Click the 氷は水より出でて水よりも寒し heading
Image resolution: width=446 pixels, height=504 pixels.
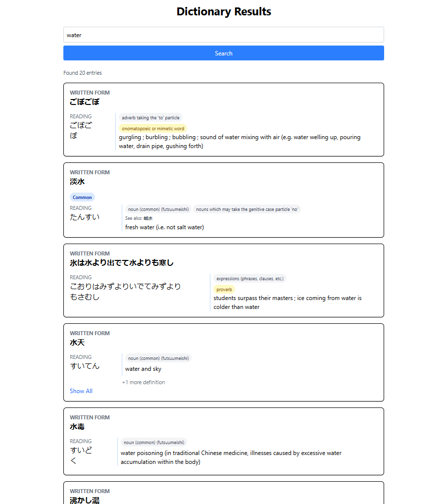[122, 263]
